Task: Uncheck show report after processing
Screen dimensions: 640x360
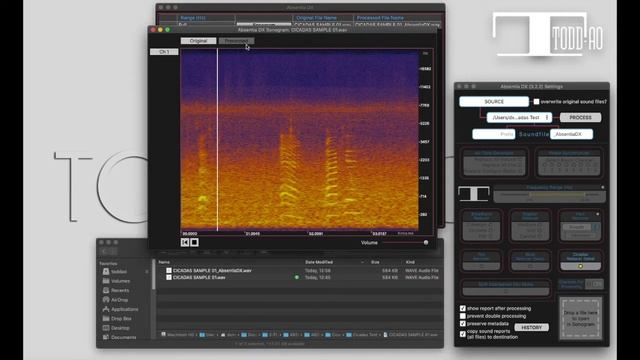Action: tap(462, 308)
